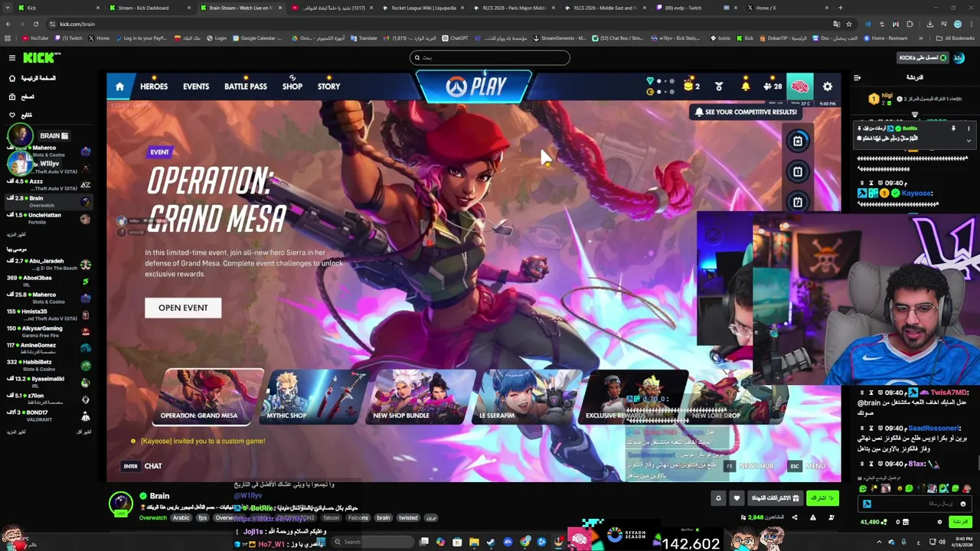Image resolution: width=980 pixels, height=551 pixels.
Task: Open the SHOP tab
Action: click(x=292, y=86)
